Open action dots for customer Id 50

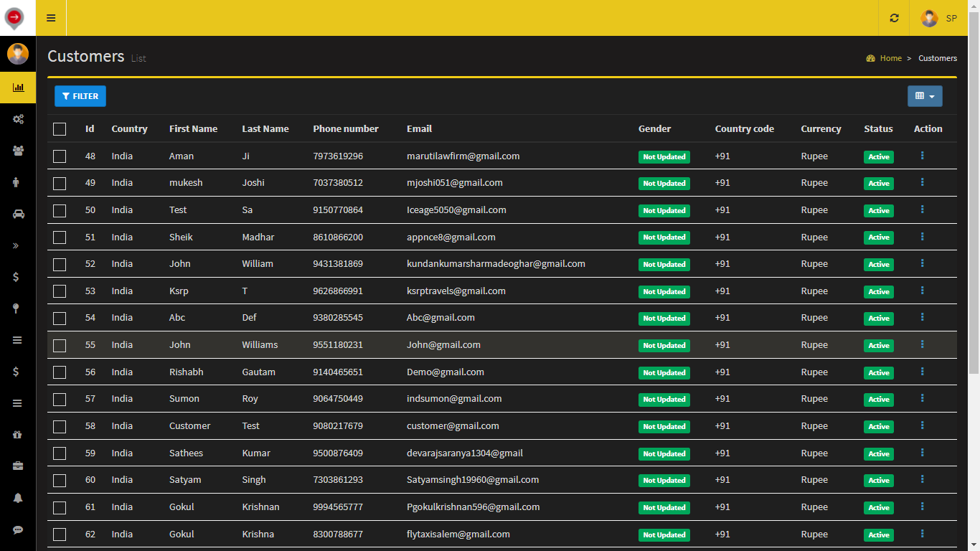point(922,209)
